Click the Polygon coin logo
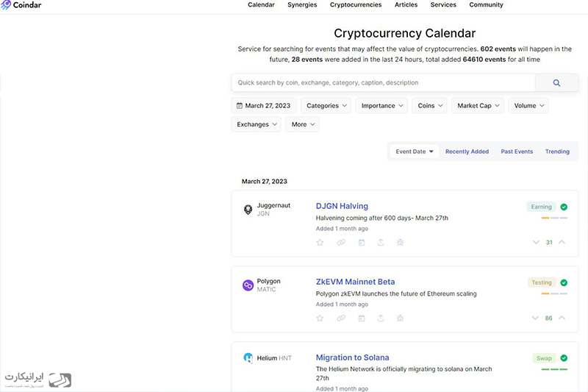This screenshot has width=588, height=392. (248, 285)
